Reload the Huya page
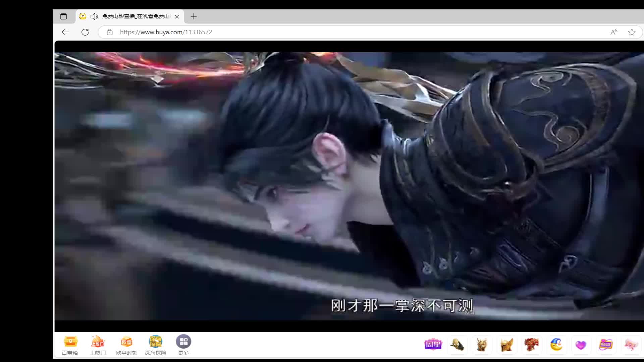The image size is (644, 362). click(85, 32)
